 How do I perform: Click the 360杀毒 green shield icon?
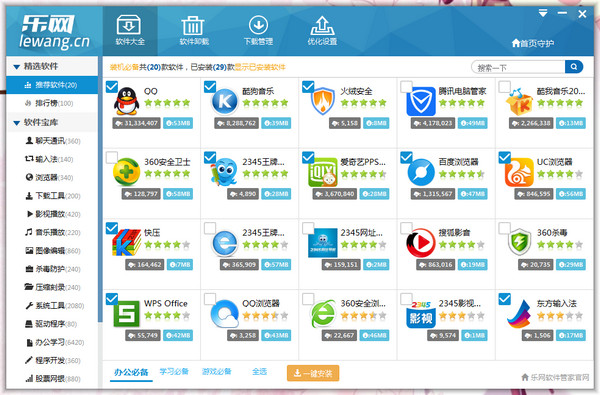519,242
